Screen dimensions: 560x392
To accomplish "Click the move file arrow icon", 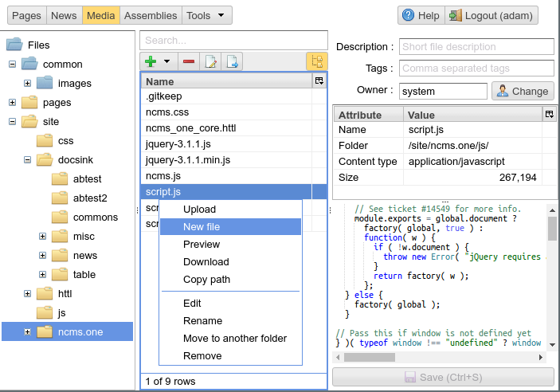I will click(233, 61).
